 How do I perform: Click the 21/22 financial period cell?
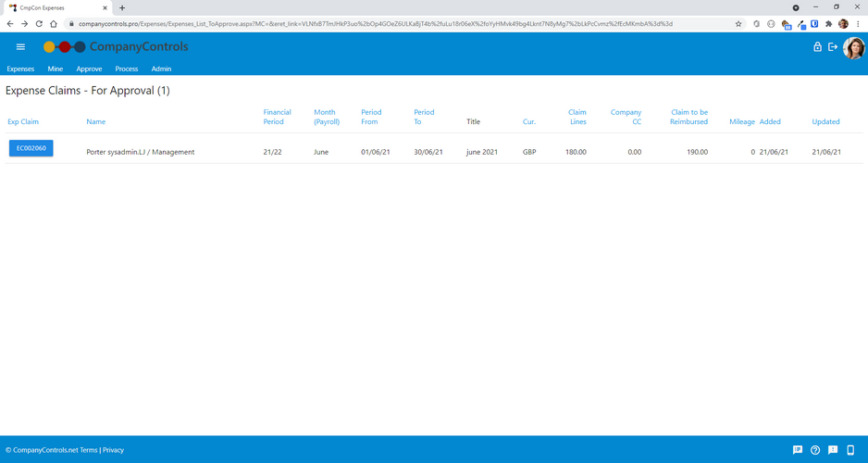click(x=272, y=152)
